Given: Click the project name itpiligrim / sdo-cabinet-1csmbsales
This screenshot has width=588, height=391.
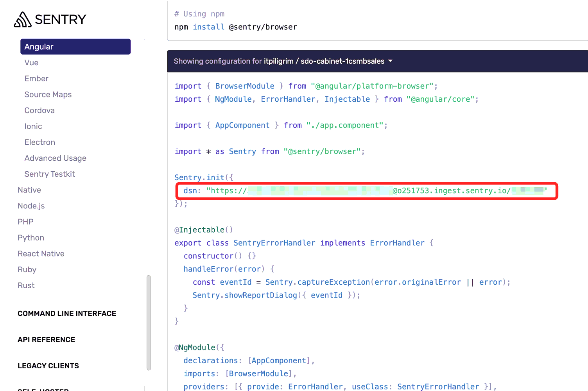Looking at the screenshot, I should point(324,61).
